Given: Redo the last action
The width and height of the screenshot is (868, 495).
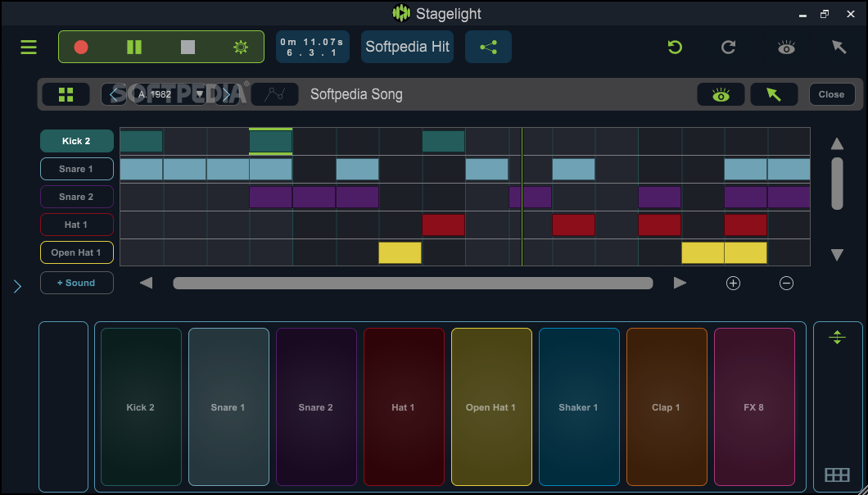Looking at the screenshot, I should pos(729,47).
